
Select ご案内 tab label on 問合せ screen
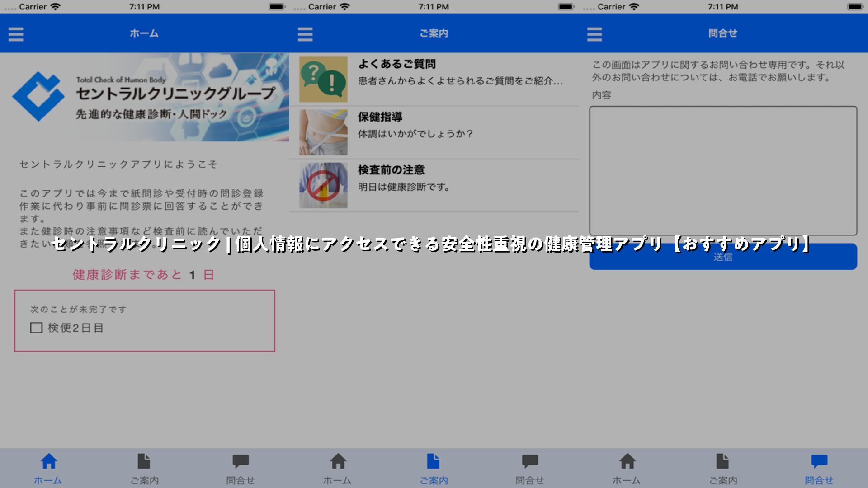pyautogui.click(x=723, y=480)
